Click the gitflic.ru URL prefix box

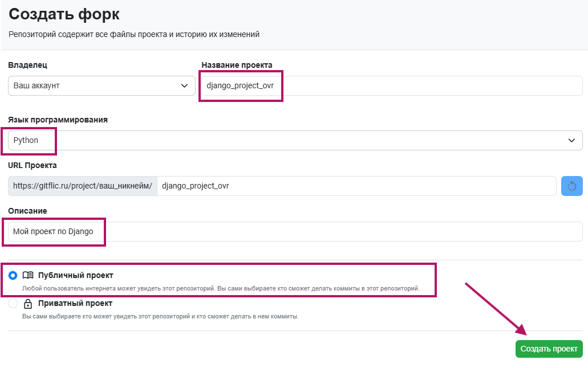point(83,186)
